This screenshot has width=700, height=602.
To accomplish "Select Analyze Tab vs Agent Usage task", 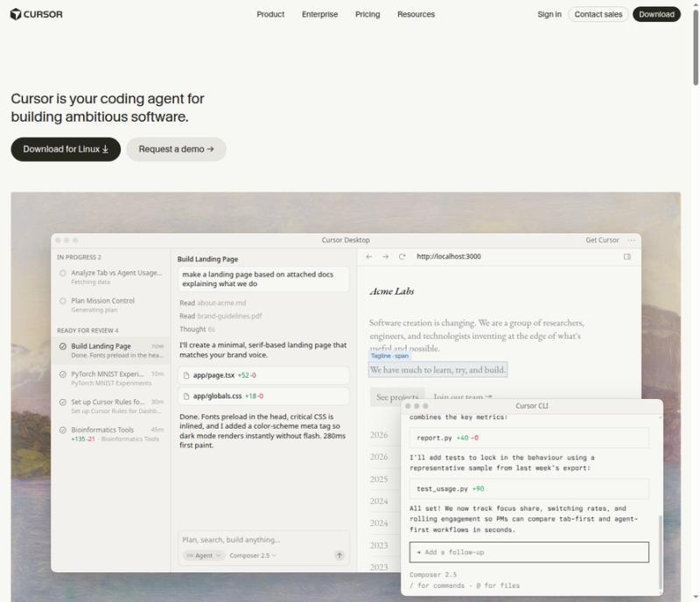I will (111, 276).
